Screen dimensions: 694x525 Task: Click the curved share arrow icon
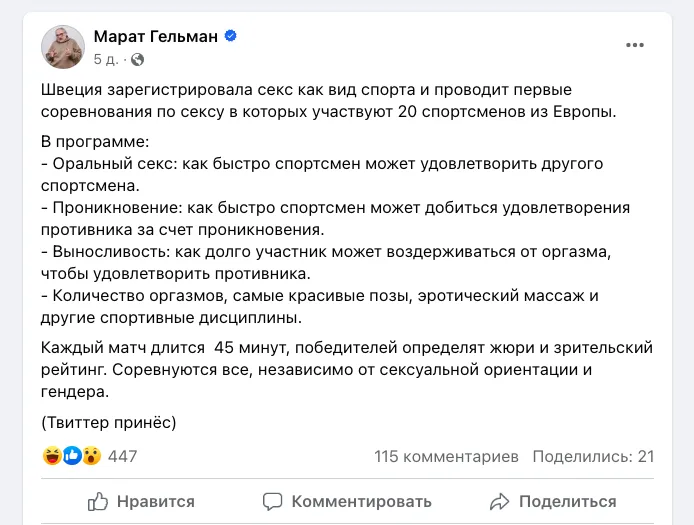(499, 501)
